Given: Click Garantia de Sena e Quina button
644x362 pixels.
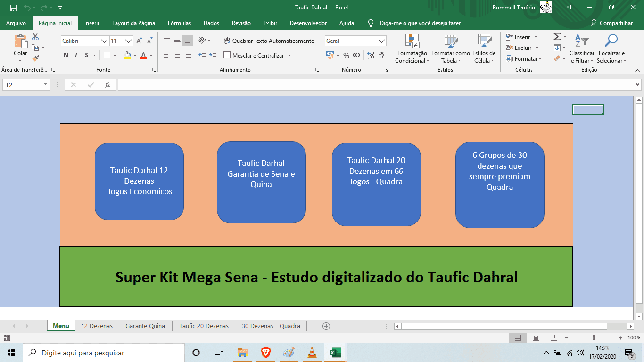Looking at the screenshot, I should [x=261, y=182].
